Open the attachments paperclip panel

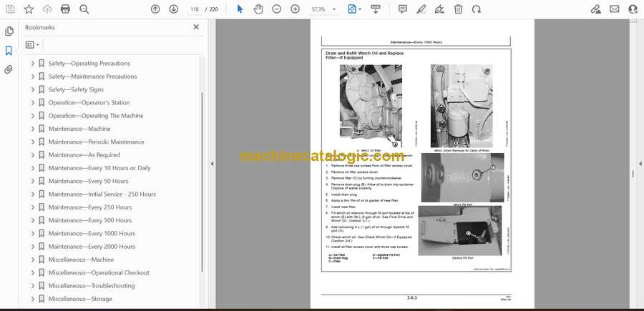point(9,69)
